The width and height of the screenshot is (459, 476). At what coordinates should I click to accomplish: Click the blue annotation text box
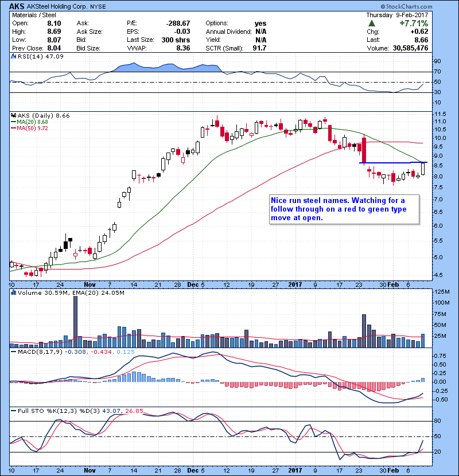coord(344,209)
